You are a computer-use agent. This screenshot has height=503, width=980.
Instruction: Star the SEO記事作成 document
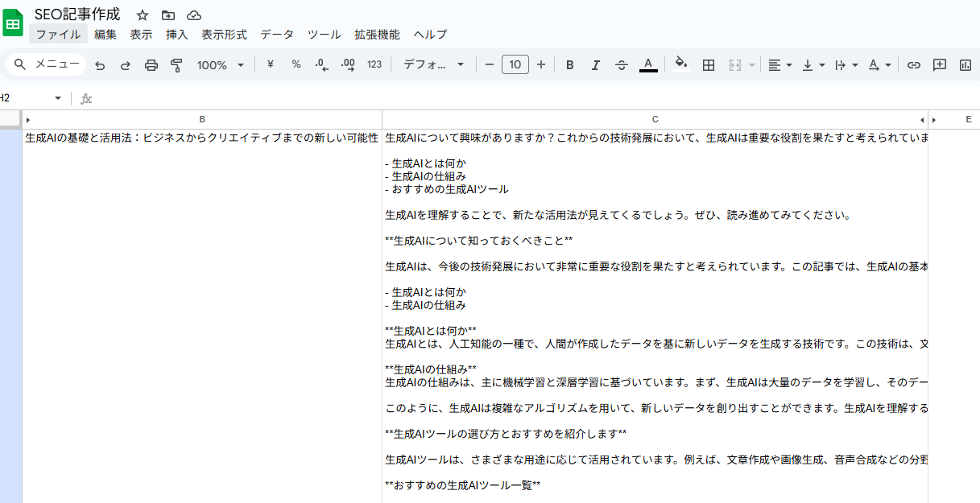[143, 15]
